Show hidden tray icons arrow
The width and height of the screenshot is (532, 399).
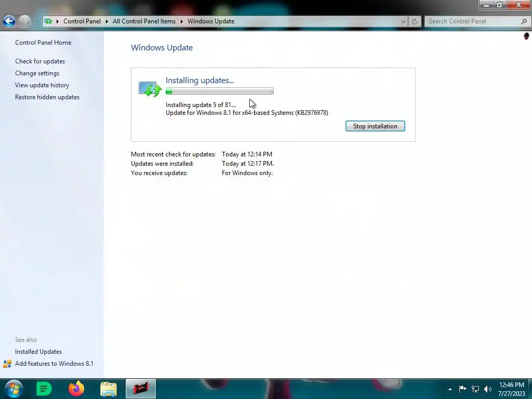tap(450, 389)
